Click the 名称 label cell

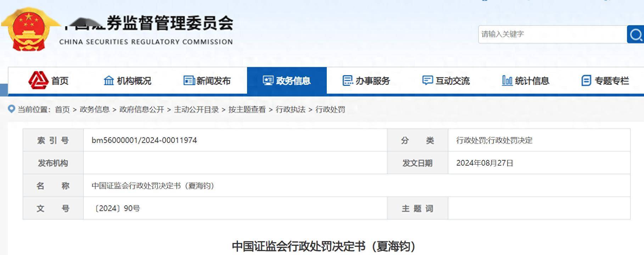click(53, 185)
